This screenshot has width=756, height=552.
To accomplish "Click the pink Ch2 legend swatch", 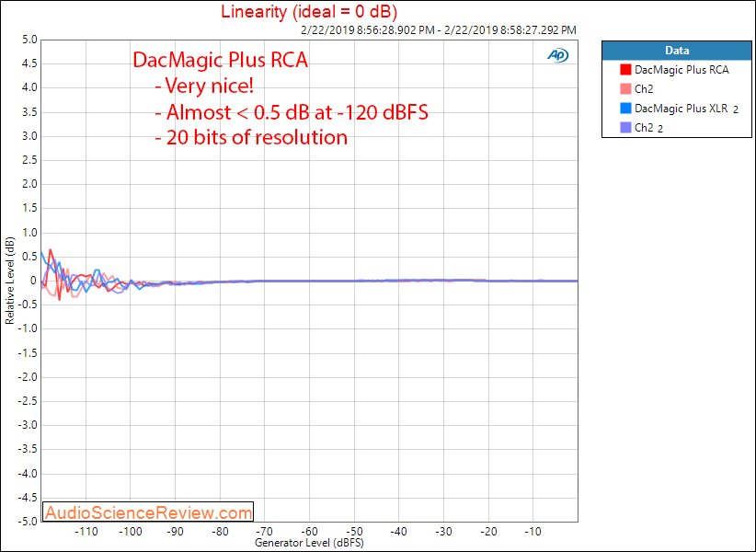I will [625, 88].
